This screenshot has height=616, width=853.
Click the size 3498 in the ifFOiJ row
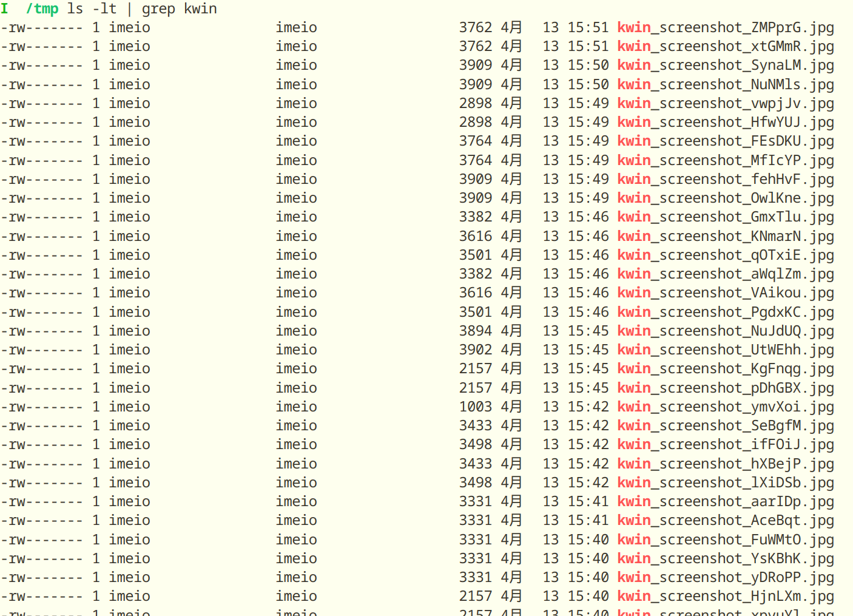[x=476, y=445]
